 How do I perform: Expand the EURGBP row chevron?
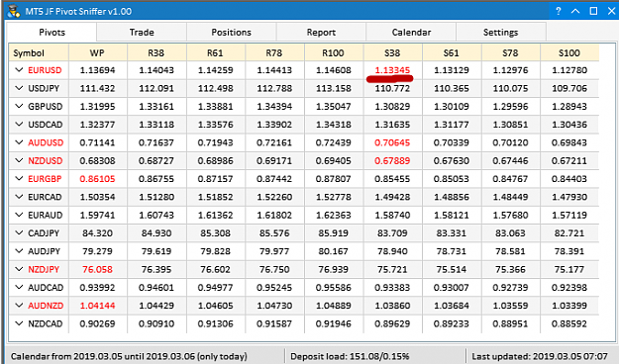point(19,179)
